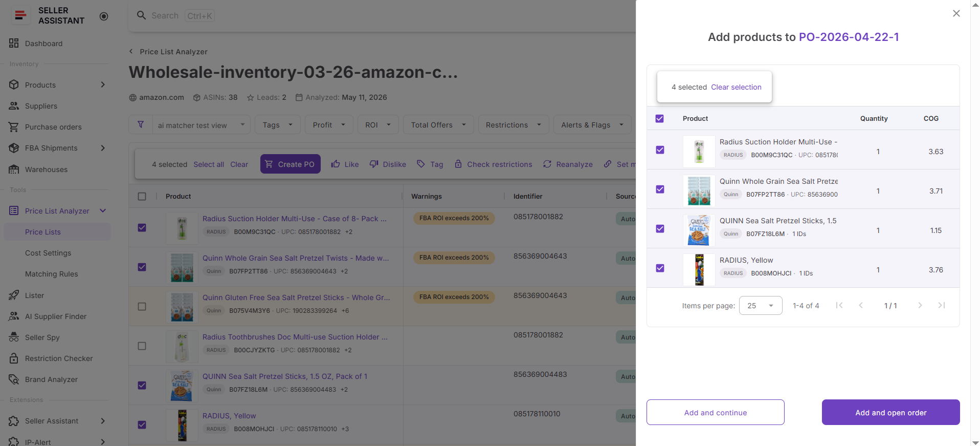Screen dimensions: 980x446
Task: Open the Items per page dropdown
Action: pyautogui.click(x=761, y=305)
